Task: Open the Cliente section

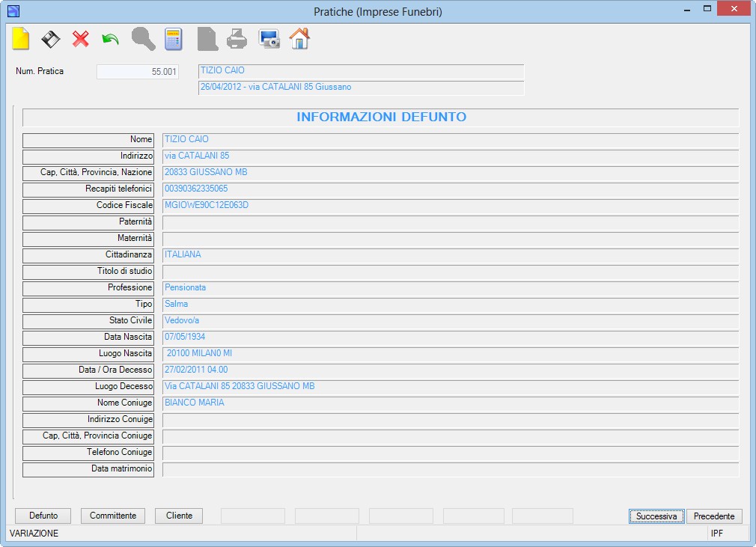Action: point(179,516)
